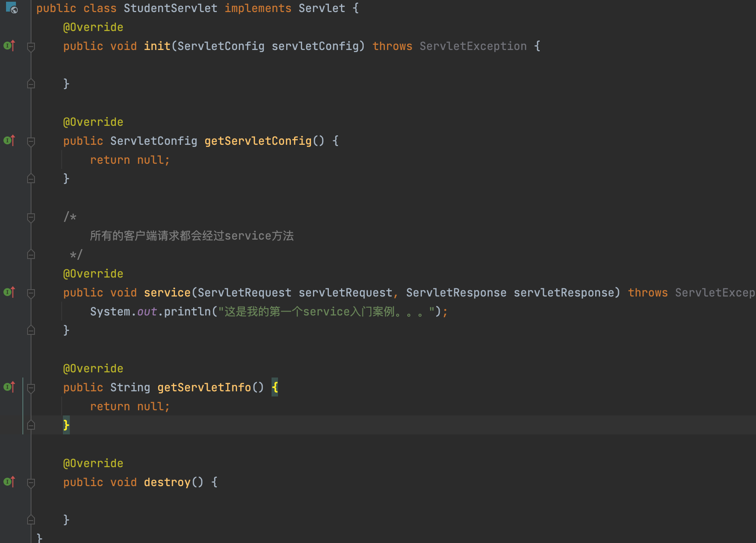Viewport: 756px width, 543px height.
Task: Click the Chinese comment about the service method
Action: click(x=192, y=236)
